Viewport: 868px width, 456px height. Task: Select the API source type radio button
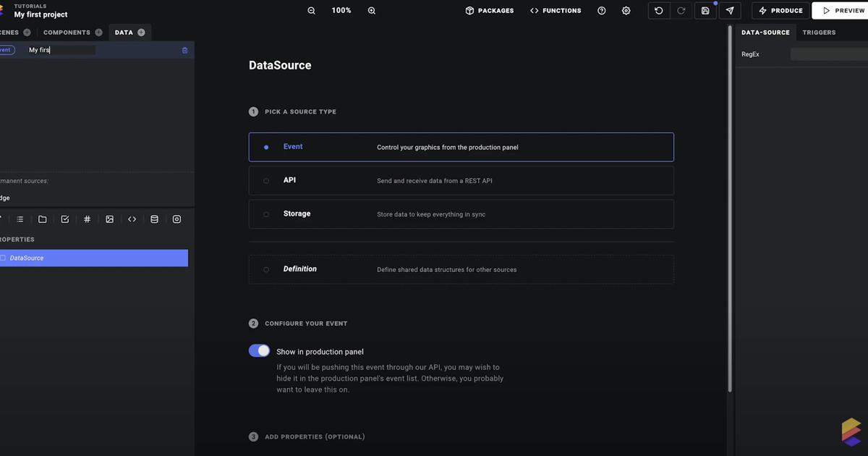266,180
